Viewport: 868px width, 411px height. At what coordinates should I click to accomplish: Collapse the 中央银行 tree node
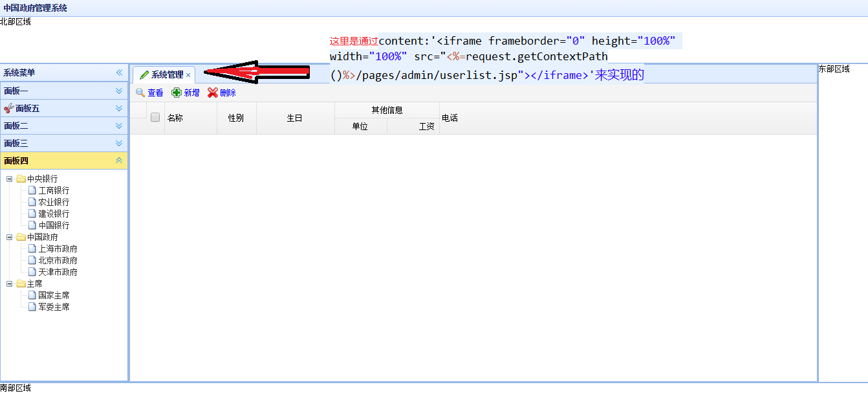point(10,179)
